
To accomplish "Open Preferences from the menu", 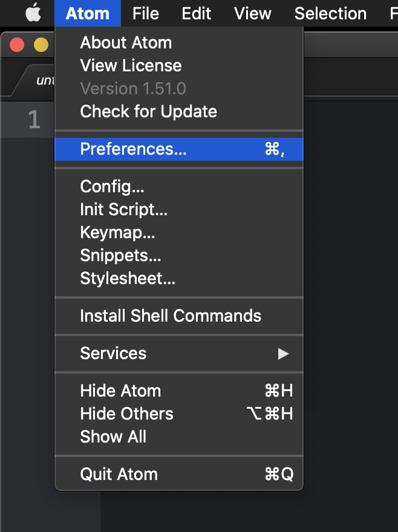I will click(x=134, y=149).
